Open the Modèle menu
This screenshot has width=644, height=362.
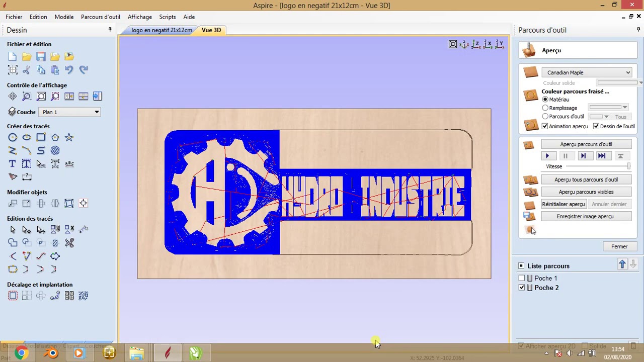[x=64, y=17]
